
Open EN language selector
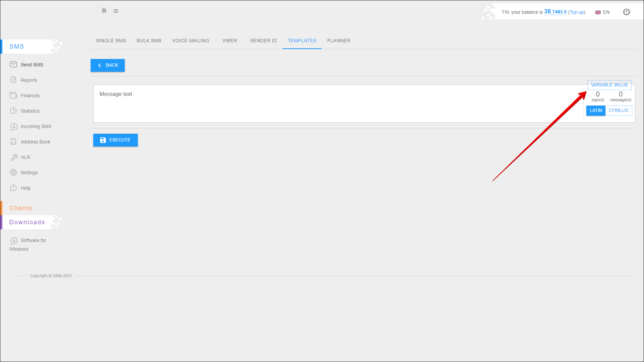(602, 12)
